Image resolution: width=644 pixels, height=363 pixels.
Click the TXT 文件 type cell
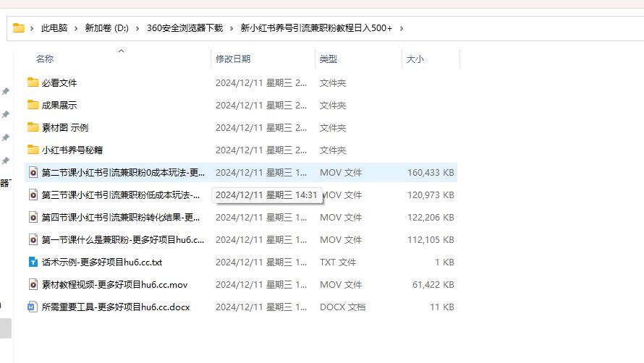click(x=338, y=262)
